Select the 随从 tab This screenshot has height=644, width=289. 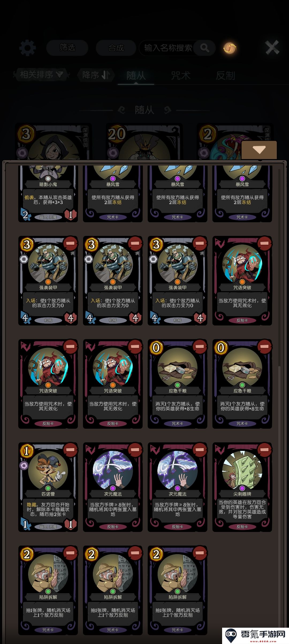(x=136, y=76)
